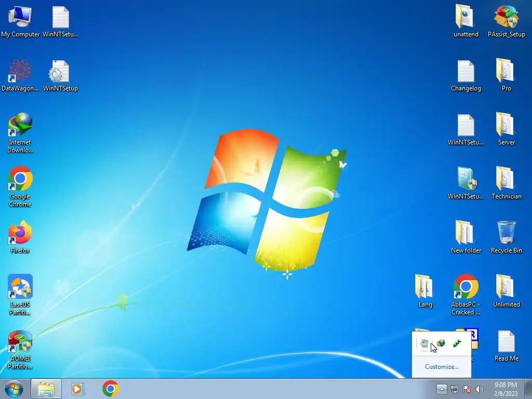Screen dimensions: 532x399
Task: Select the unattend folder icon
Action: [466, 21]
